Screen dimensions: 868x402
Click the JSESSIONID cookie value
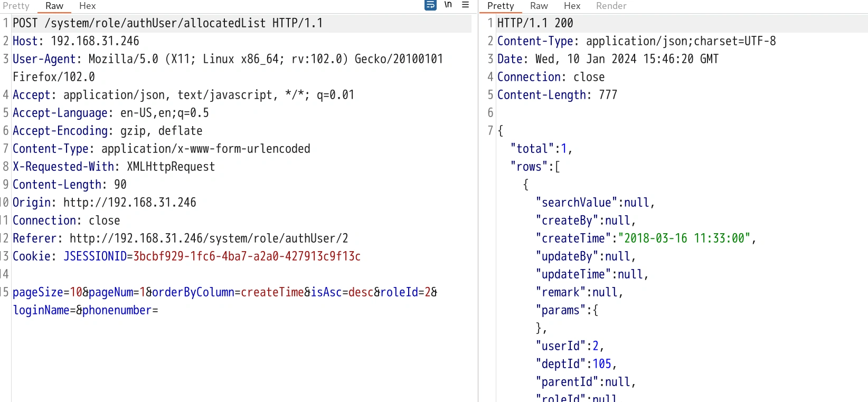coord(247,256)
